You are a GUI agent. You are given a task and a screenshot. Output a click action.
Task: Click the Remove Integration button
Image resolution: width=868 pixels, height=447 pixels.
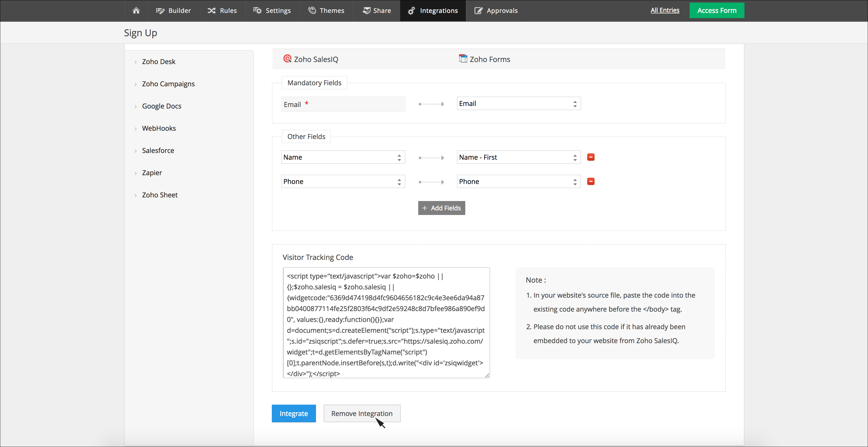click(362, 413)
